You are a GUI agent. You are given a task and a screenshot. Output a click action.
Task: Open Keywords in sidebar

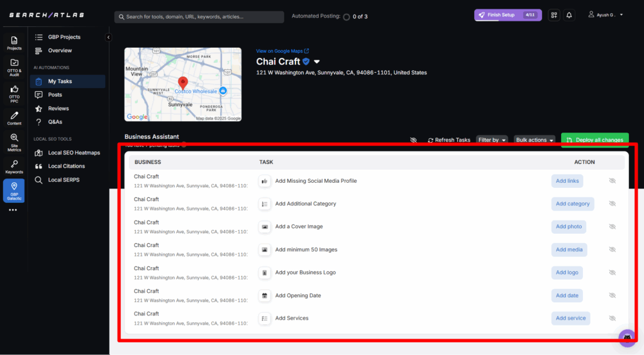pos(14,167)
